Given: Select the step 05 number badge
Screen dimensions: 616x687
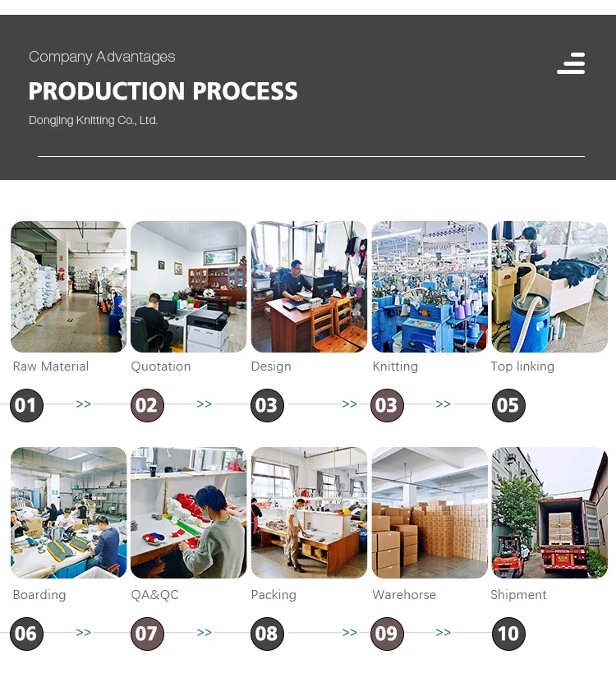Looking at the screenshot, I should 508,405.
